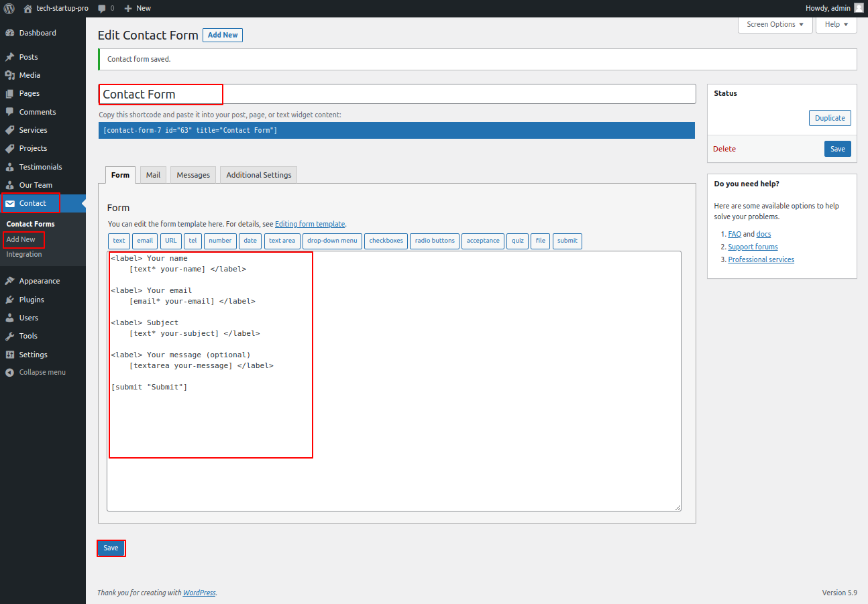Click the Contact Form title field
Screen dimensions: 868x604
tap(396, 95)
